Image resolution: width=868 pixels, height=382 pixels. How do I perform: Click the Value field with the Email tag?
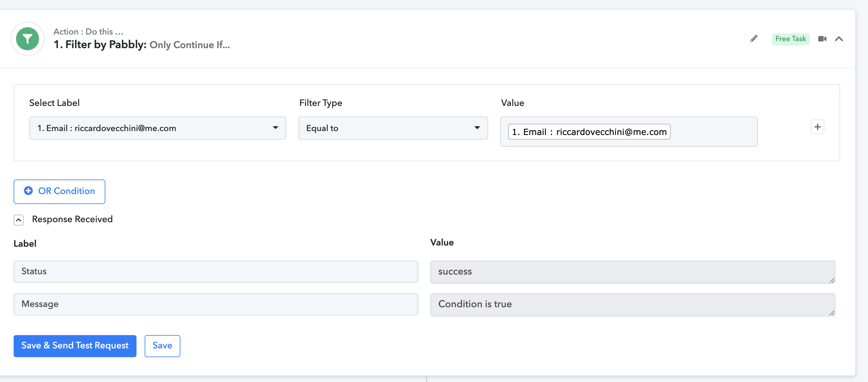click(x=629, y=132)
